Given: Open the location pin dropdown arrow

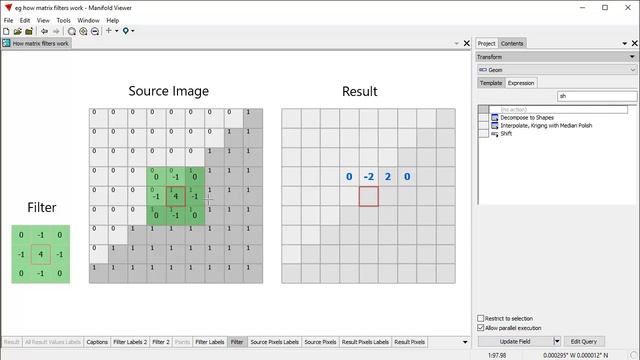Looking at the screenshot, I should tap(133, 31).
